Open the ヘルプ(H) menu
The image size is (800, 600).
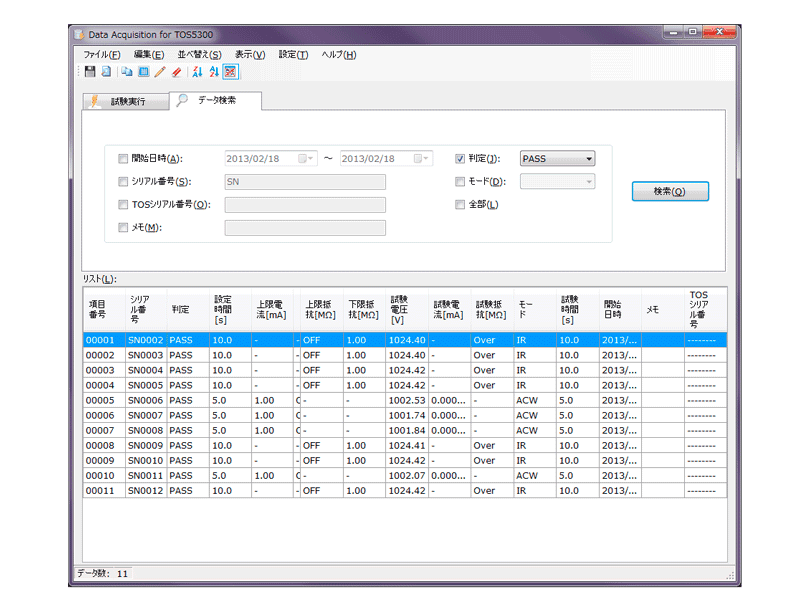[x=339, y=55]
